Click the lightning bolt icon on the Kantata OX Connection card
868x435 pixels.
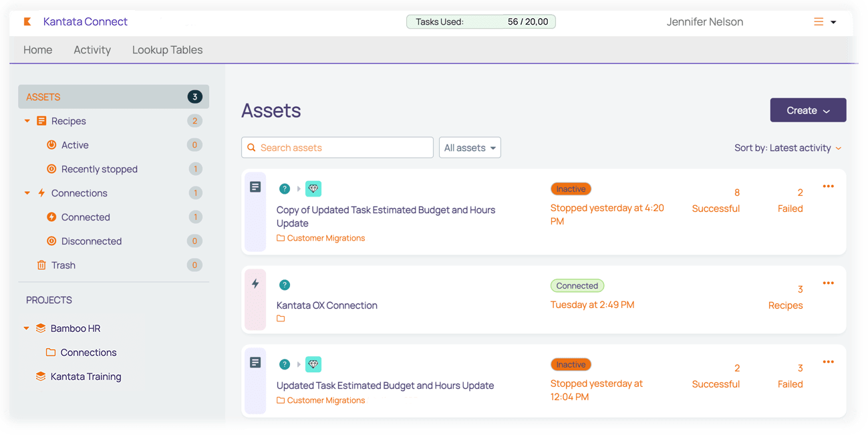coord(255,284)
